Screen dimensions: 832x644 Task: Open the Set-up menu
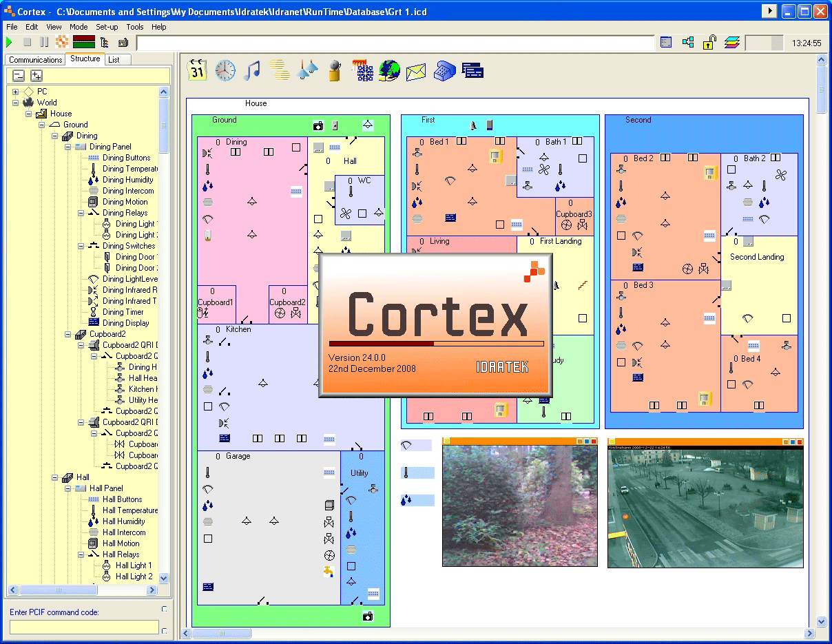pyautogui.click(x=107, y=27)
